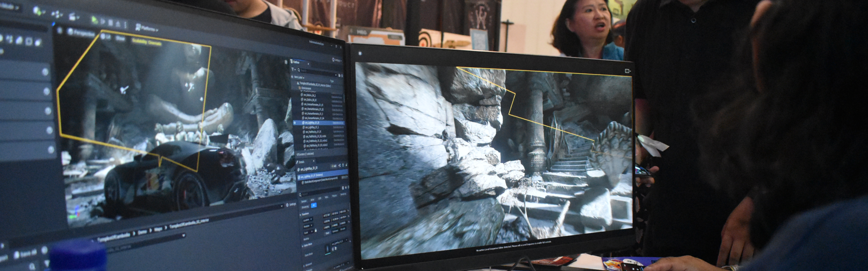Switch to the Outliner tab
The height and width of the screenshot is (271, 868).
coord(297,62)
